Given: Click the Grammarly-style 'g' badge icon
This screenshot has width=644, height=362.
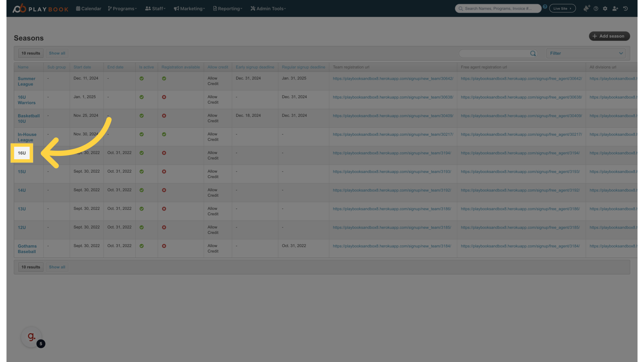Looking at the screenshot, I should pos(32,337).
